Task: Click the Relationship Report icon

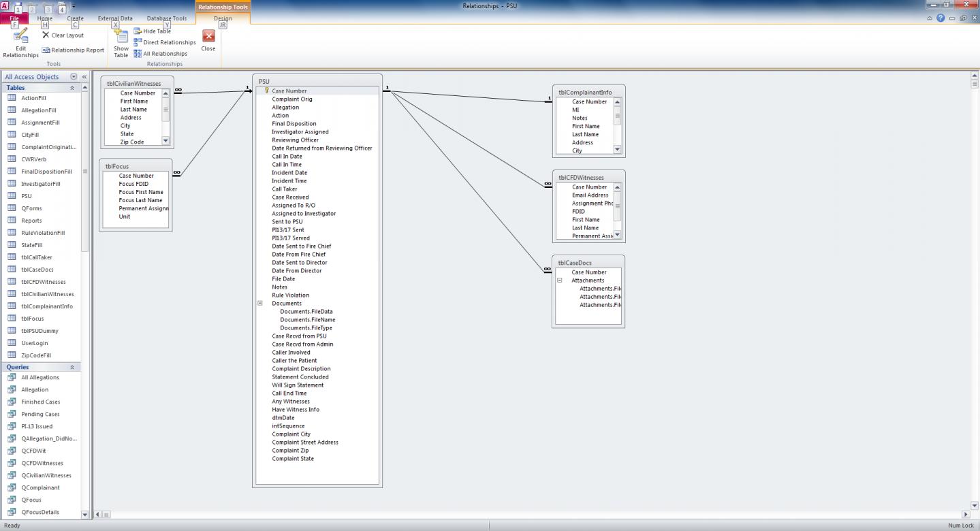Action: [x=46, y=50]
